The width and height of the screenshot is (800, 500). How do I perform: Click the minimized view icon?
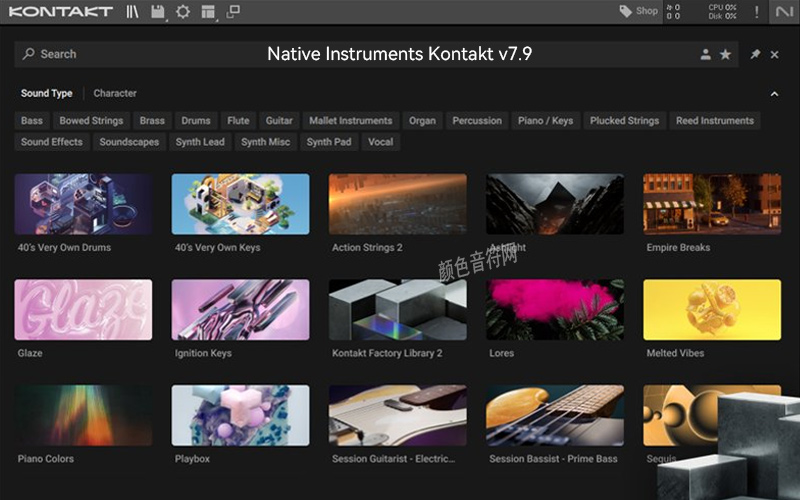point(233,11)
